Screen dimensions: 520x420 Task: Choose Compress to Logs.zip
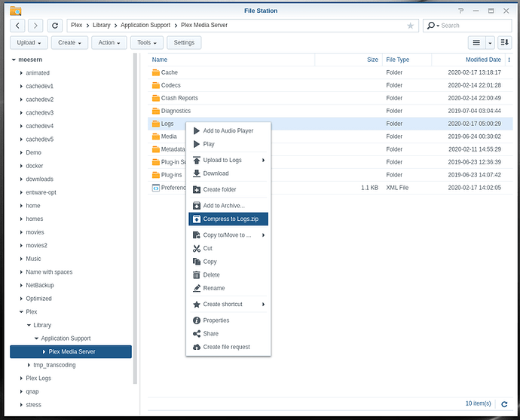point(228,219)
